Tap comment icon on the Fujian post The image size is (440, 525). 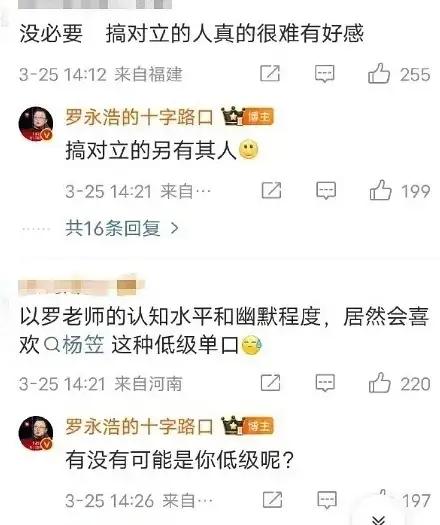(324, 73)
